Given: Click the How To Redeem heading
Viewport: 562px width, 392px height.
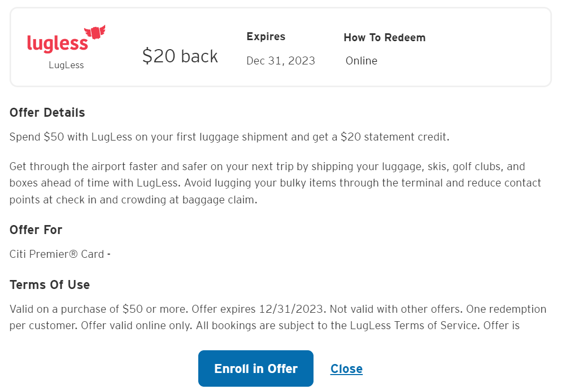Looking at the screenshot, I should click(384, 38).
